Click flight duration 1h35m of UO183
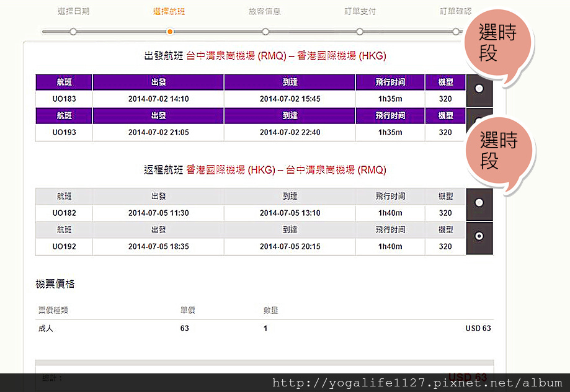 [x=390, y=99]
